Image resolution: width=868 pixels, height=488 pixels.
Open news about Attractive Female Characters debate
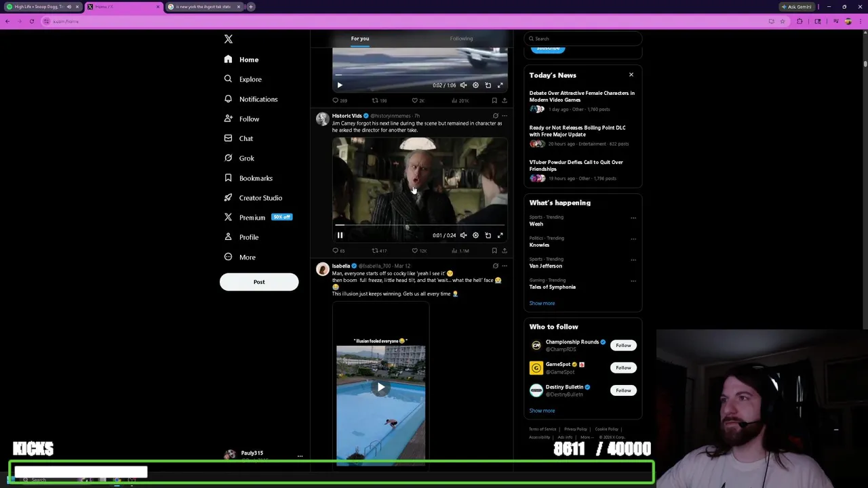click(x=582, y=96)
